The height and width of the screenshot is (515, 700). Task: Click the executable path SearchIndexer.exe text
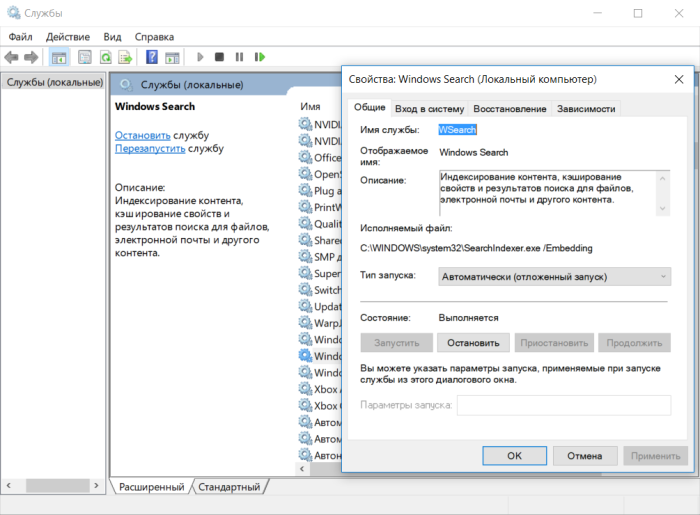(x=476, y=248)
